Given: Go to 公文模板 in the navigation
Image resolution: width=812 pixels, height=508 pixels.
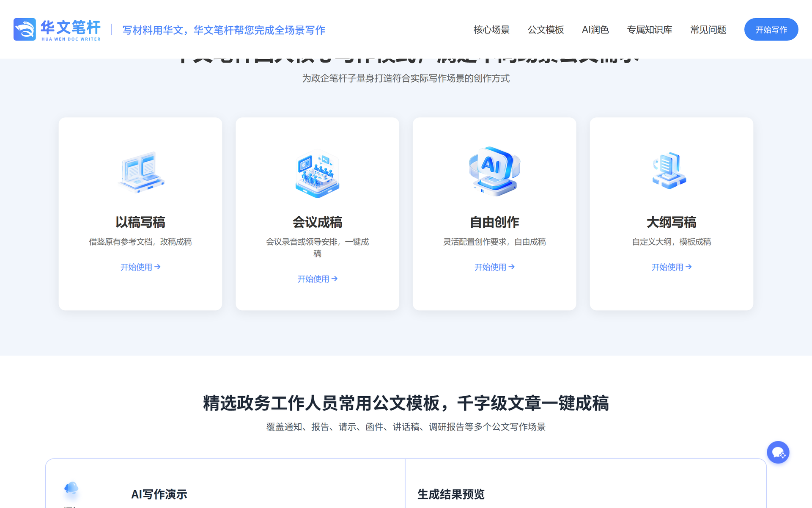Looking at the screenshot, I should click(546, 30).
